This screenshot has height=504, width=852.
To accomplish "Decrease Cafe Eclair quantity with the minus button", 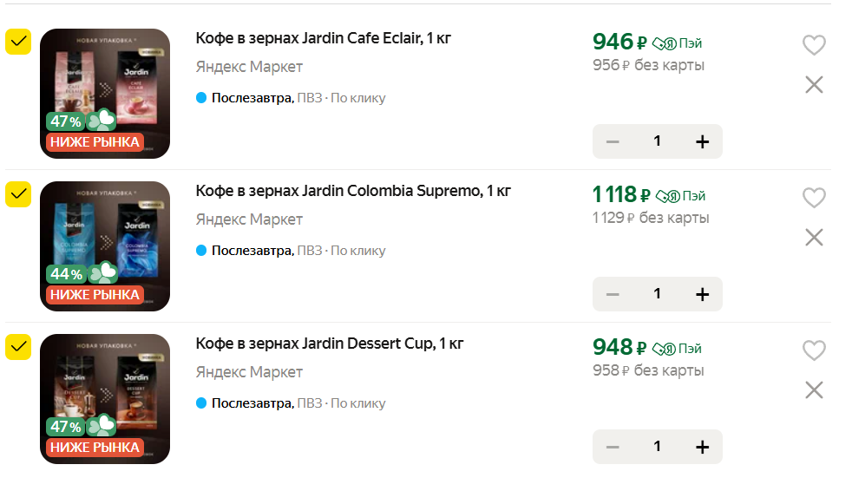I will click(613, 141).
